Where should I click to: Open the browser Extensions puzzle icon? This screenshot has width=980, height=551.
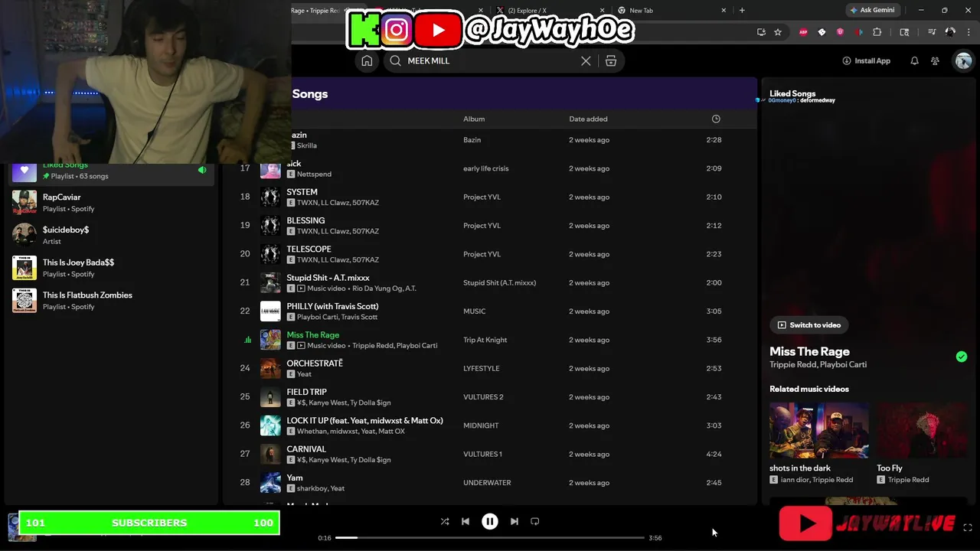pyautogui.click(x=877, y=32)
